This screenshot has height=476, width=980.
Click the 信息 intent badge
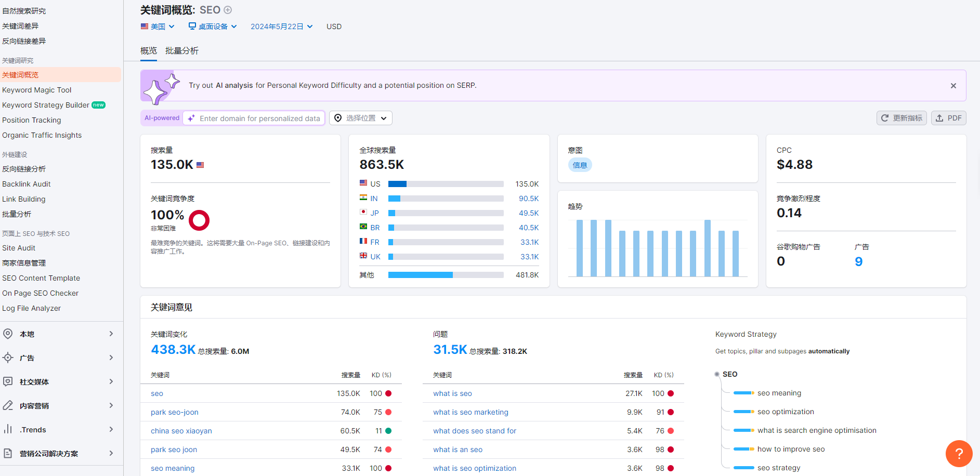(580, 165)
